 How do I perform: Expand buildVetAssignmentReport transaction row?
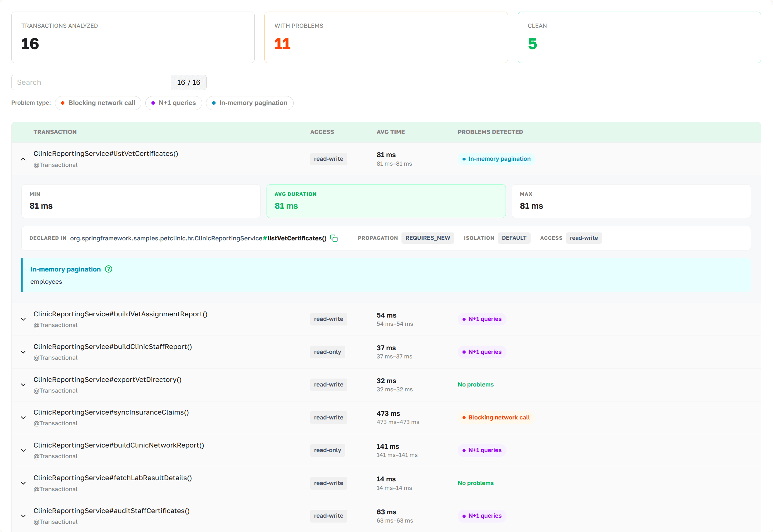[23, 319]
